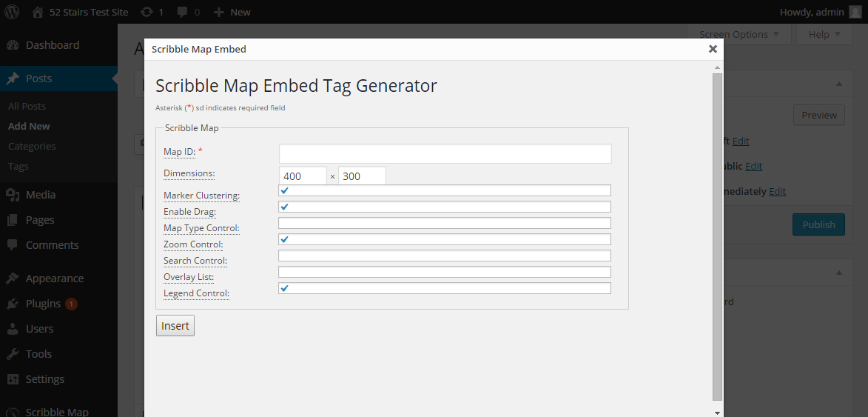Click the WordPress logo in admin bar

coord(12,12)
